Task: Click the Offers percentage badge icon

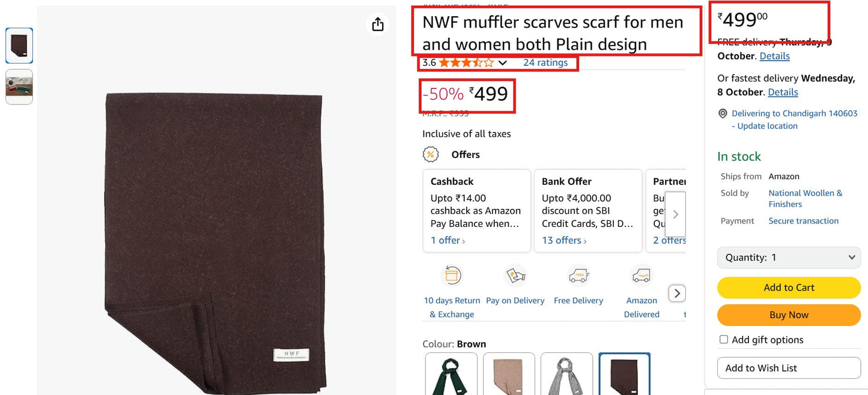Action: pos(431,154)
